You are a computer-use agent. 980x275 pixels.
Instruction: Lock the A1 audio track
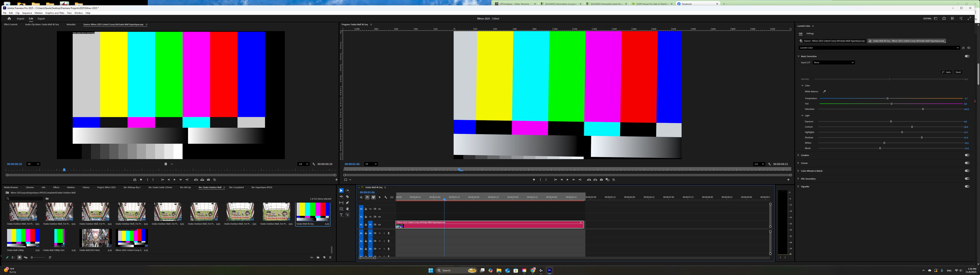pyautogui.click(x=366, y=233)
